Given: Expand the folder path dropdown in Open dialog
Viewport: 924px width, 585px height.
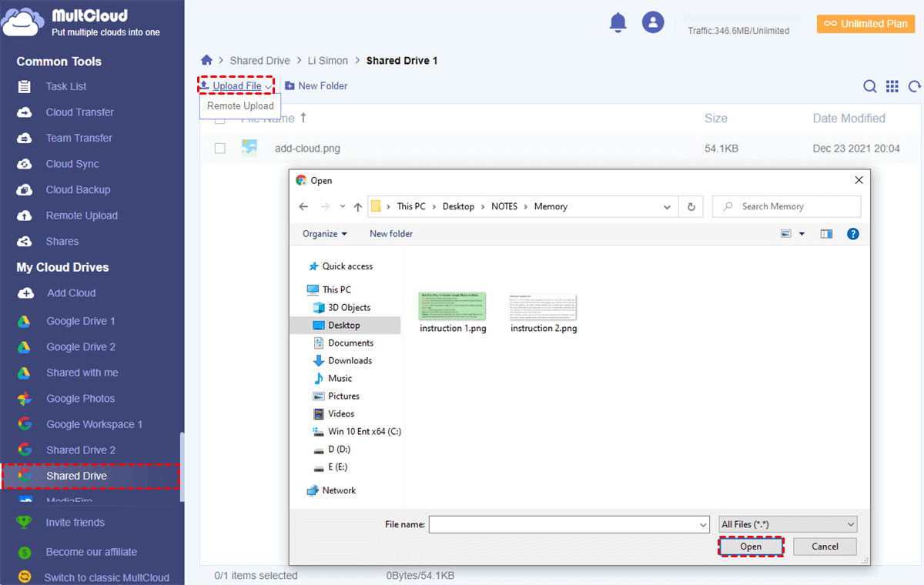Looking at the screenshot, I should pos(667,206).
